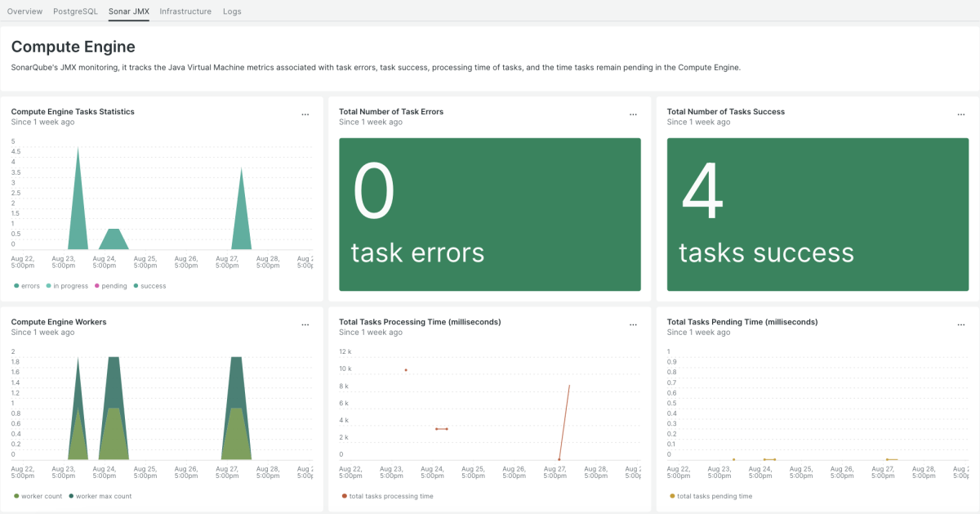Open Total Tasks Pending Time ellipsis menu
The width and height of the screenshot is (980, 514).
[961, 325]
